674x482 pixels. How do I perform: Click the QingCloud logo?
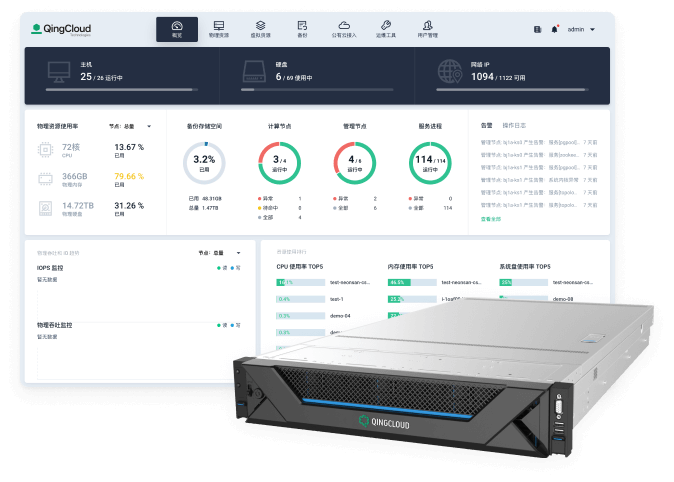[61, 29]
